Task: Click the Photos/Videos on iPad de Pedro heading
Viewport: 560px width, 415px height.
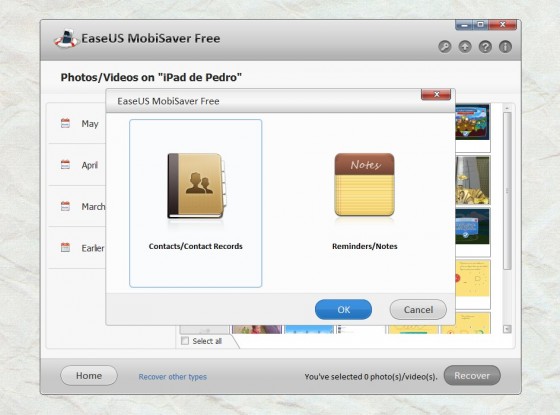Action: 151,77
